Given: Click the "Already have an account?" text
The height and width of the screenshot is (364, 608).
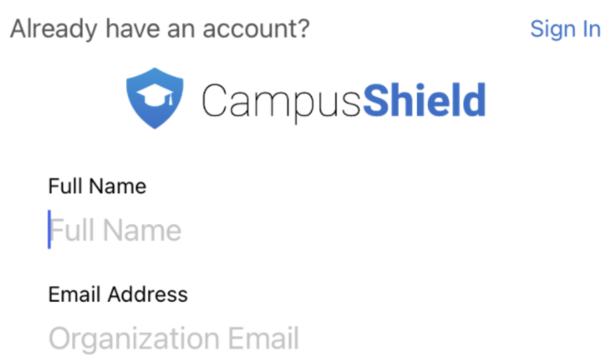Looking at the screenshot, I should (x=160, y=29).
